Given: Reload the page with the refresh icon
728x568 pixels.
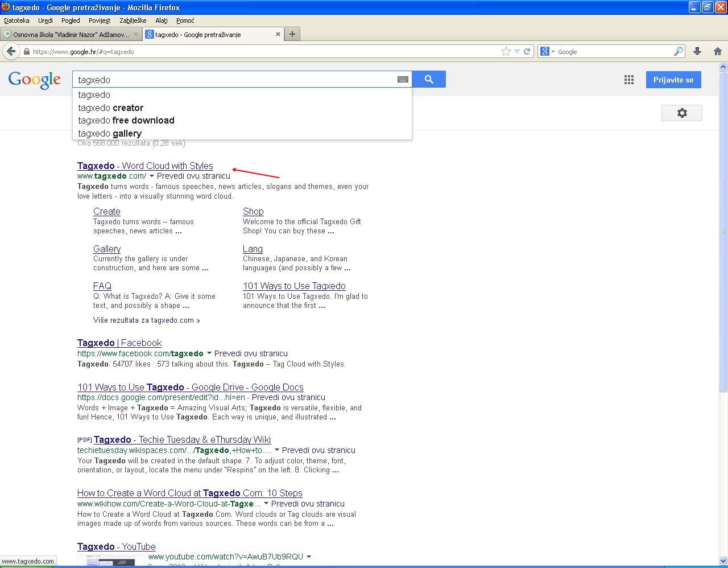Looking at the screenshot, I should [x=527, y=51].
